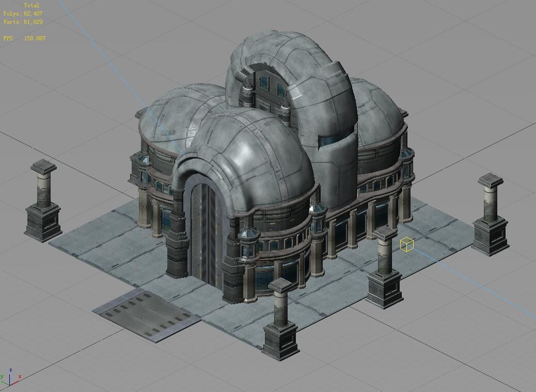Viewport: 536px width, 392px height.
Task: Click the XYZ axis tripod indicator
Action: [10, 379]
